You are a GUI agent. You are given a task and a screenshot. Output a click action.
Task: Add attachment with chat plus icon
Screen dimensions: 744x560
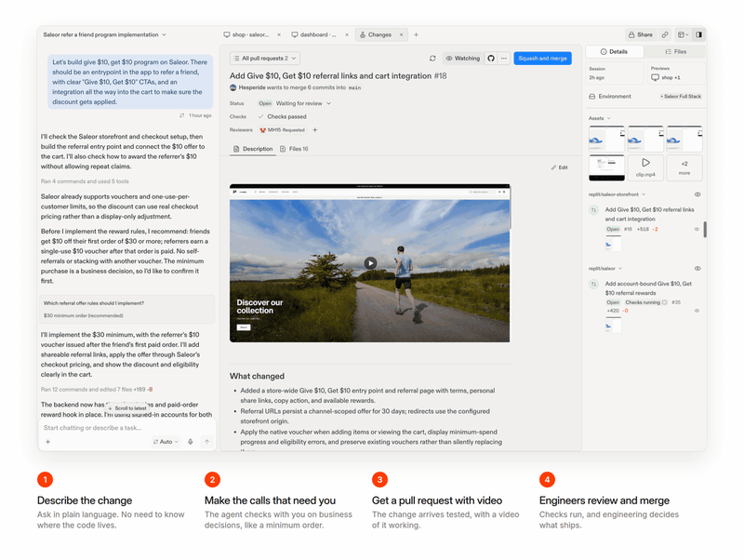click(x=48, y=442)
